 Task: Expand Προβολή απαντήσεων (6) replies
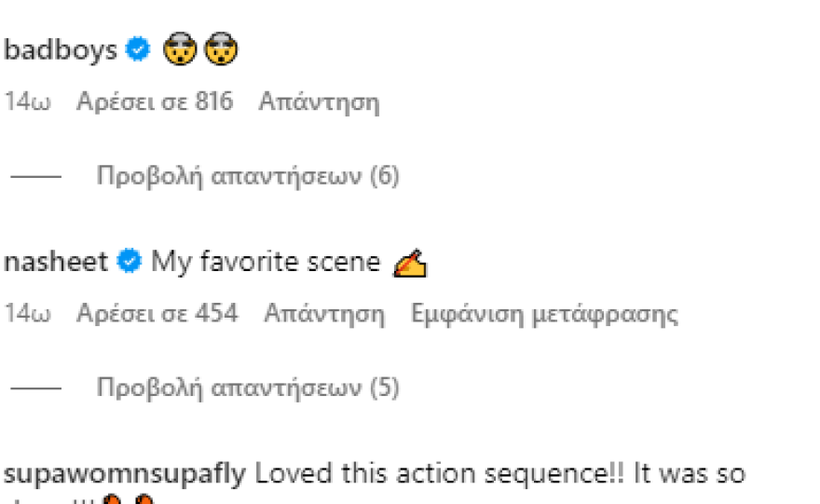point(248,176)
